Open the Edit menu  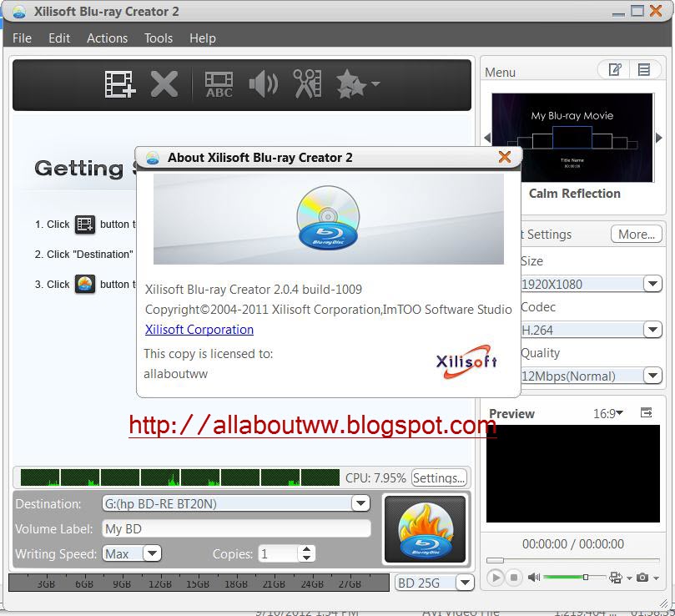[59, 38]
